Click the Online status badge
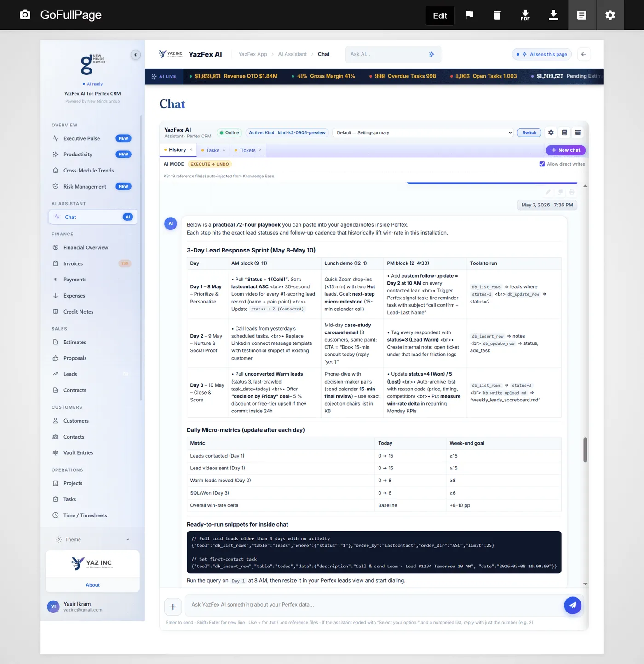The image size is (644, 664). click(229, 133)
